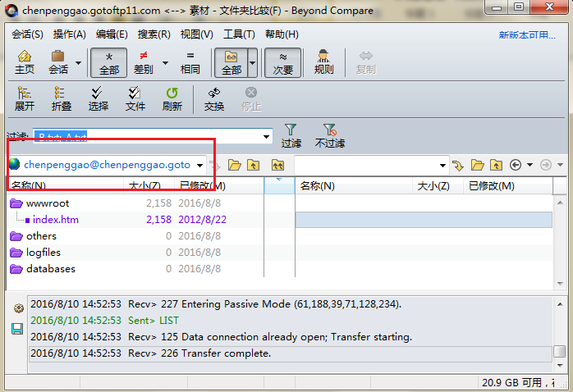Click the 不过滤 remove-filter icon
The image size is (573, 392).
coord(330,136)
